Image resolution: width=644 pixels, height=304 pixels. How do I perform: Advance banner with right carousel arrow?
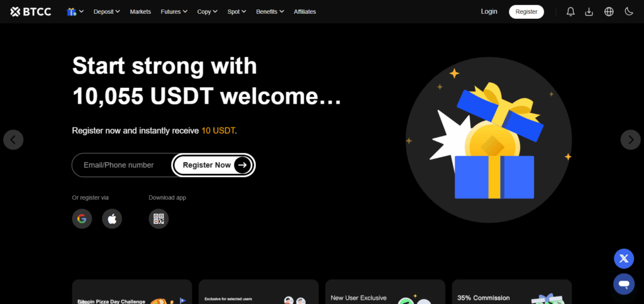click(x=630, y=139)
